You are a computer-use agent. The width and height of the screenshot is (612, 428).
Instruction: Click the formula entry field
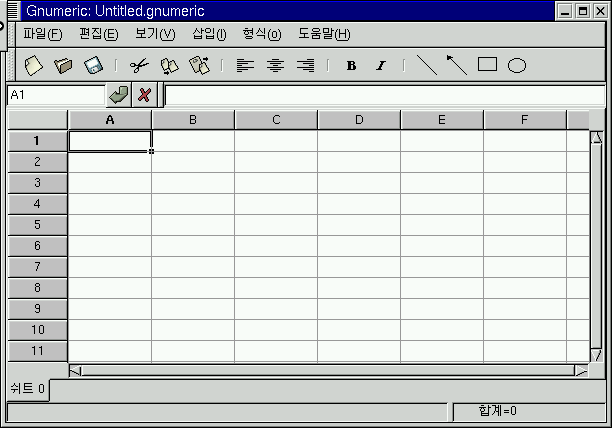point(385,95)
